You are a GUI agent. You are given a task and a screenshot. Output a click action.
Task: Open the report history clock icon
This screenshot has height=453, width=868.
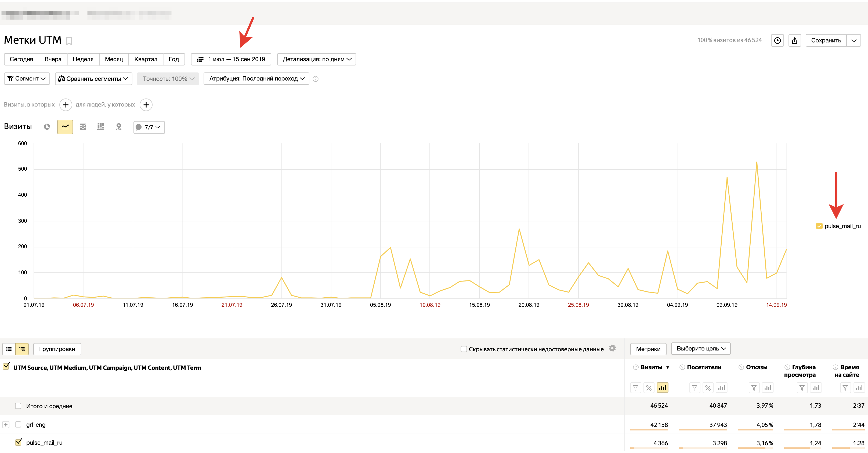[x=777, y=41]
